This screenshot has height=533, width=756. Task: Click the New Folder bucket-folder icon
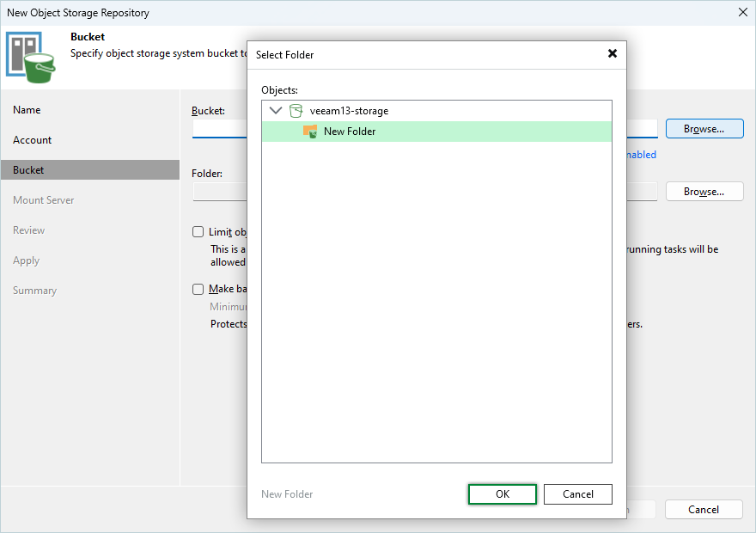(310, 132)
